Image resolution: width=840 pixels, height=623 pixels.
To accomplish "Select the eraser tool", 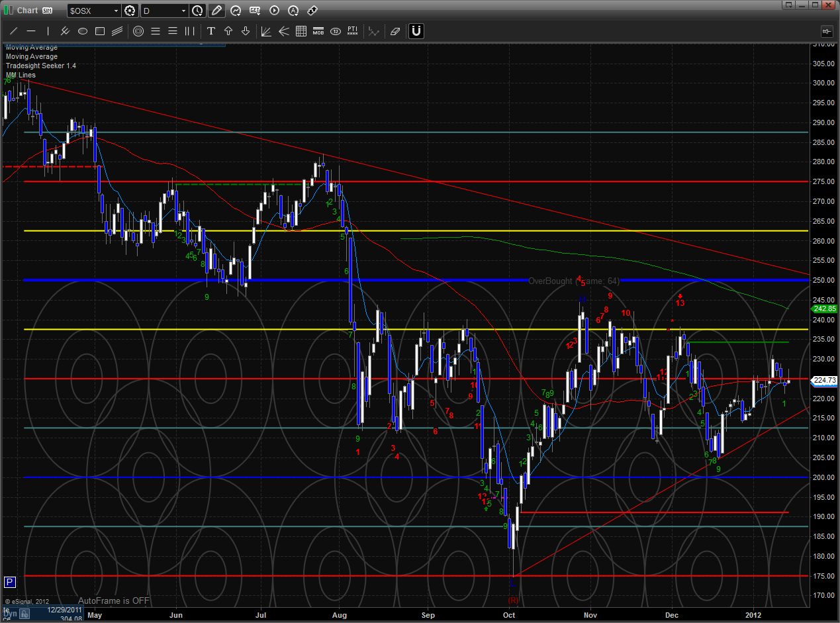I will (x=395, y=31).
